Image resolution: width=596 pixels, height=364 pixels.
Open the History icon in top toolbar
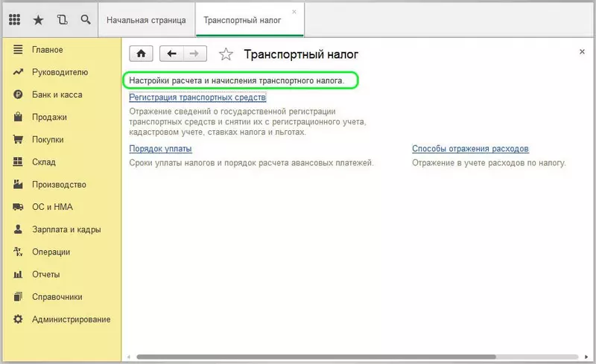[x=62, y=20]
